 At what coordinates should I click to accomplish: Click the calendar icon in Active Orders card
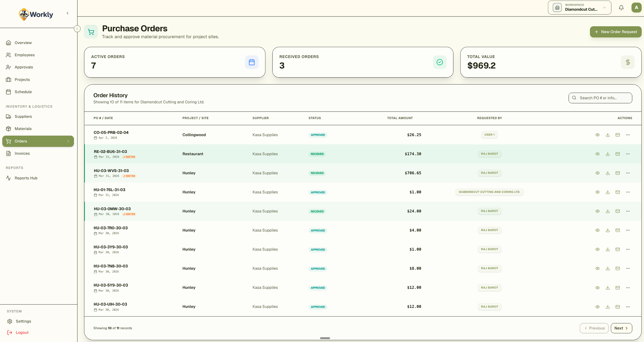(x=251, y=62)
